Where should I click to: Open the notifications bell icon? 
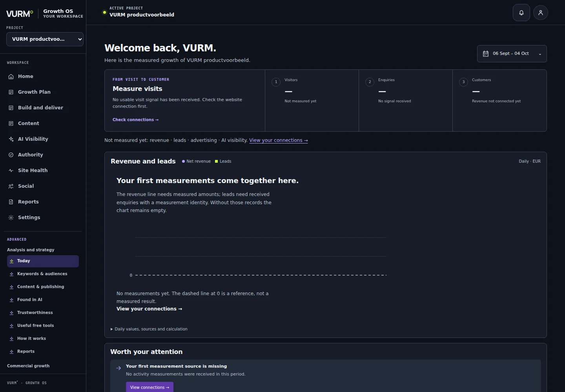point(521,13)
